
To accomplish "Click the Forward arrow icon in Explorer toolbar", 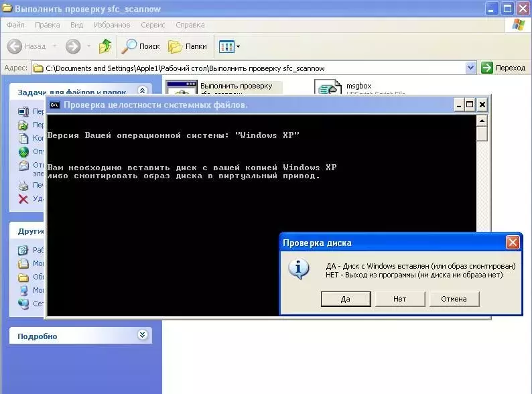I will click(73, 46).
